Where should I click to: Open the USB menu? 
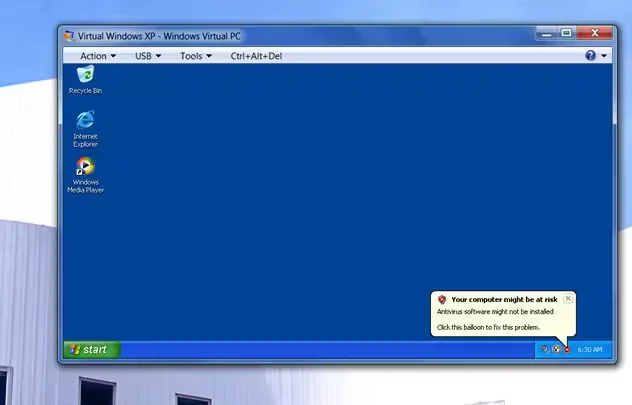point(148,56)
